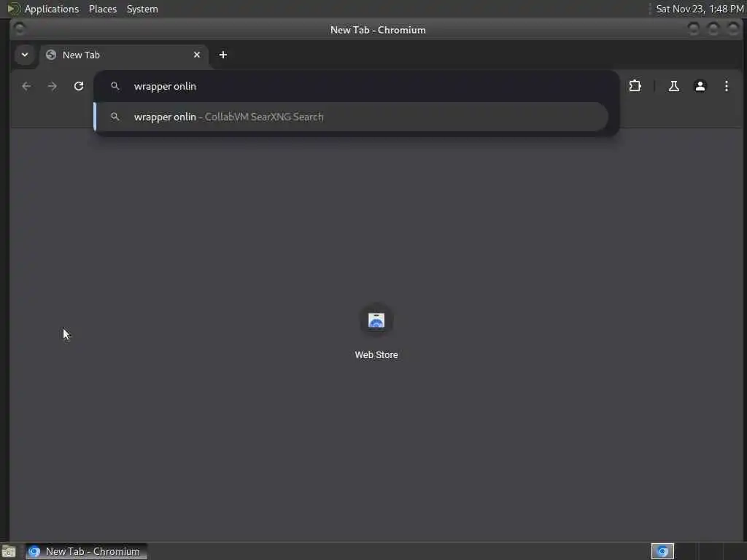Close the New Tab tab
This screenshot has width=747, height=560.
click(x=197, y=55)
